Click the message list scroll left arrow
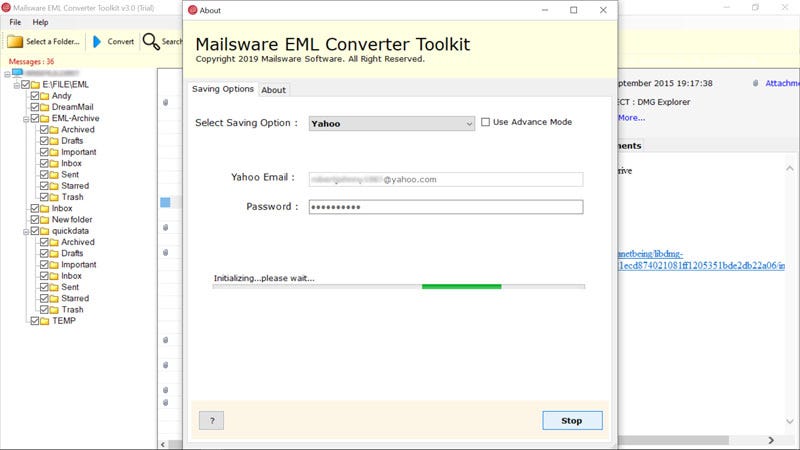 pyautogui.click(x=163, y=444)
